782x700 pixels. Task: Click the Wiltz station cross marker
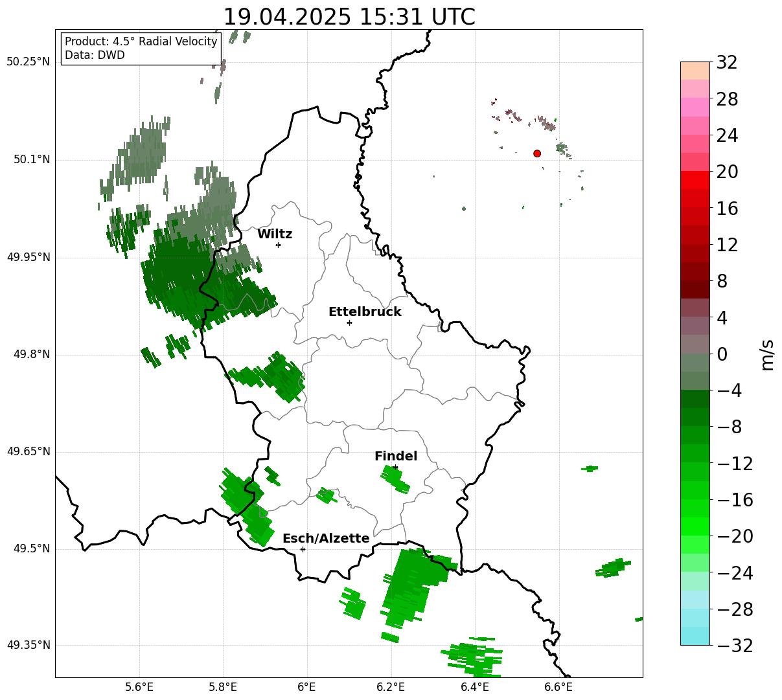(x=278, y=245)
